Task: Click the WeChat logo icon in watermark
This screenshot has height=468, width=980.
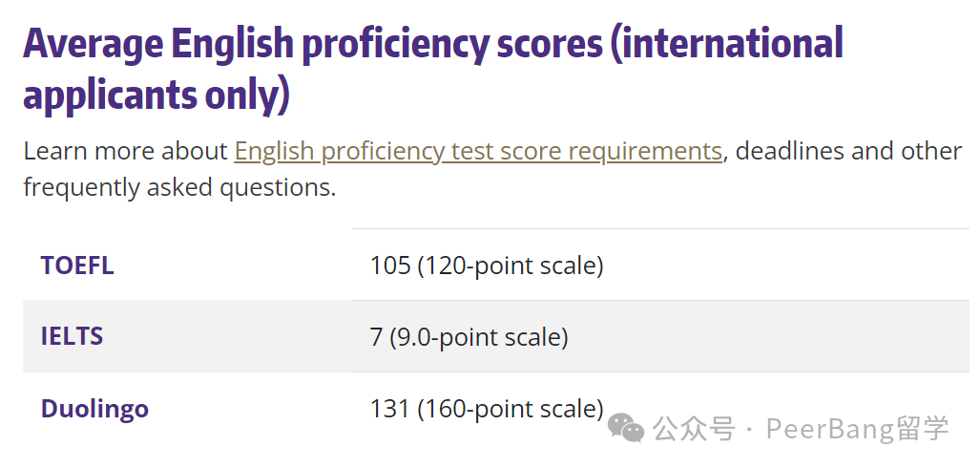Action: [626, 429]
